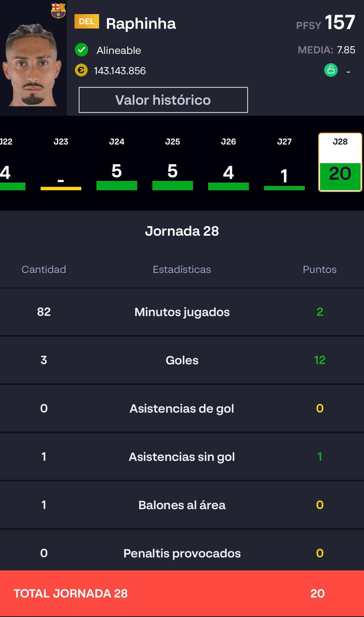The image size is (364, 617).
Task: Tap the green Alineable checkmark icon
Action: pyautogui.click(x=81, y=50)
